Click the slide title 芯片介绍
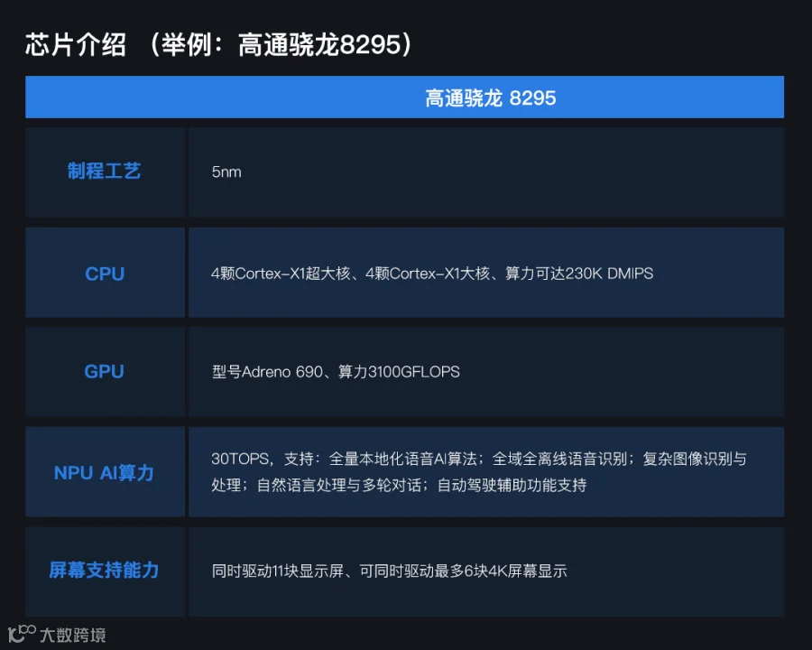Viewport: 812px width, 650px height. click(218, 44)
